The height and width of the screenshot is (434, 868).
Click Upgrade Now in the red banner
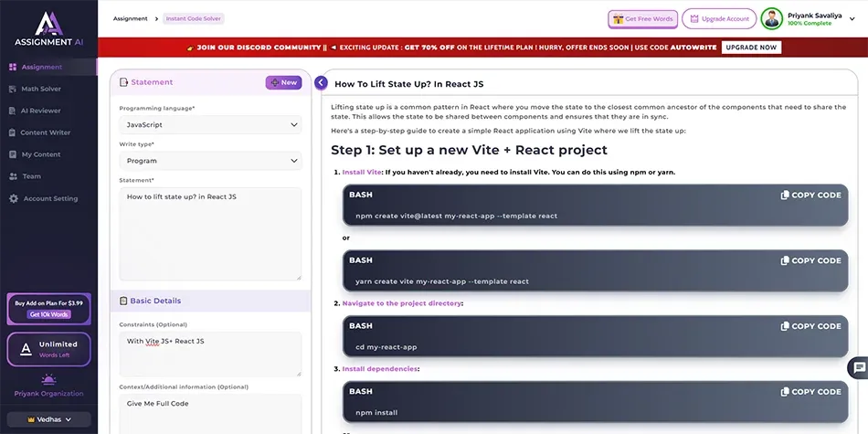pyautogui.click(x=751, y=48)
